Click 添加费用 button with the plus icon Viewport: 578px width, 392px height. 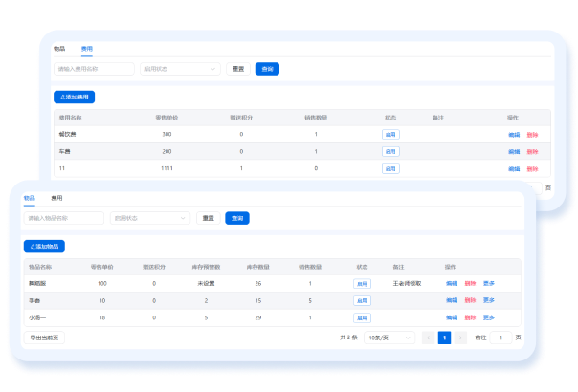pos(75,97)
